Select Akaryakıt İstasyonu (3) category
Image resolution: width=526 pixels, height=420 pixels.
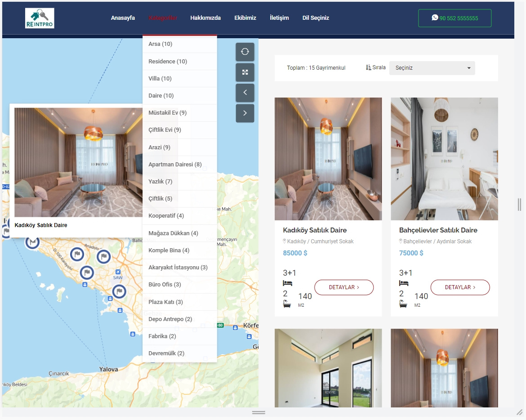pos(180,268)
